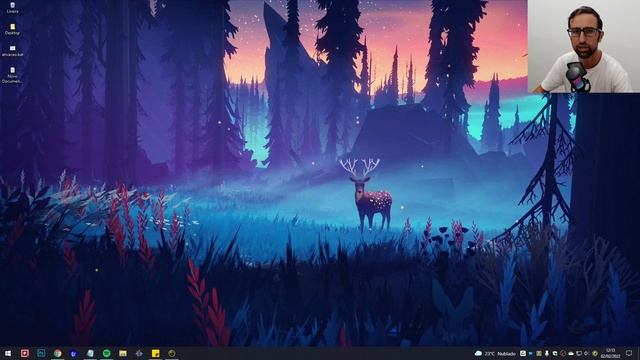This screenshot has height=360, width=640.
Task: Open the notification Action Center icon
Action: [x=629, y=353]
